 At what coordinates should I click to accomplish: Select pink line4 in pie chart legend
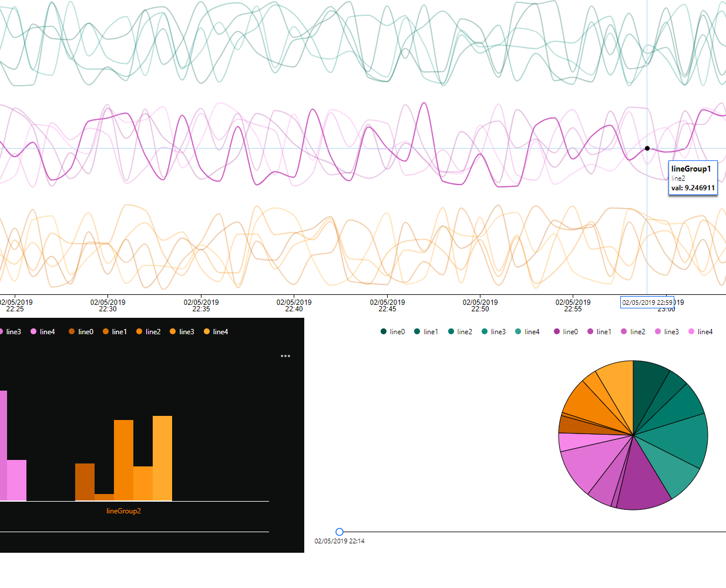(x=700, y=332)
